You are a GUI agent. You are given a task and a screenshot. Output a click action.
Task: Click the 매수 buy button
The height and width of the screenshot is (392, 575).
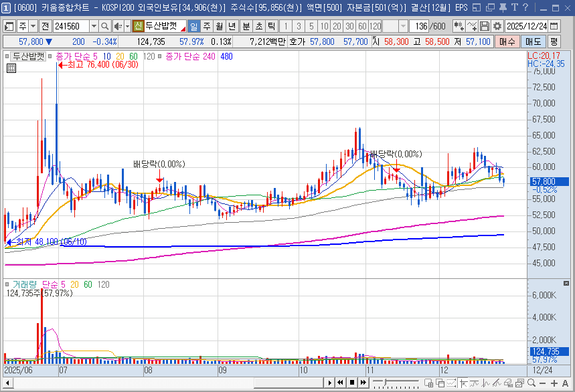coord(507,41)
